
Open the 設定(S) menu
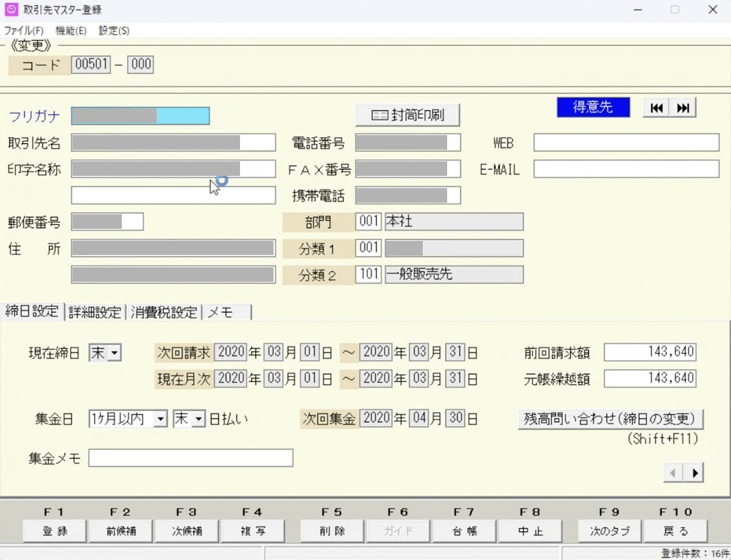point(114,30)
